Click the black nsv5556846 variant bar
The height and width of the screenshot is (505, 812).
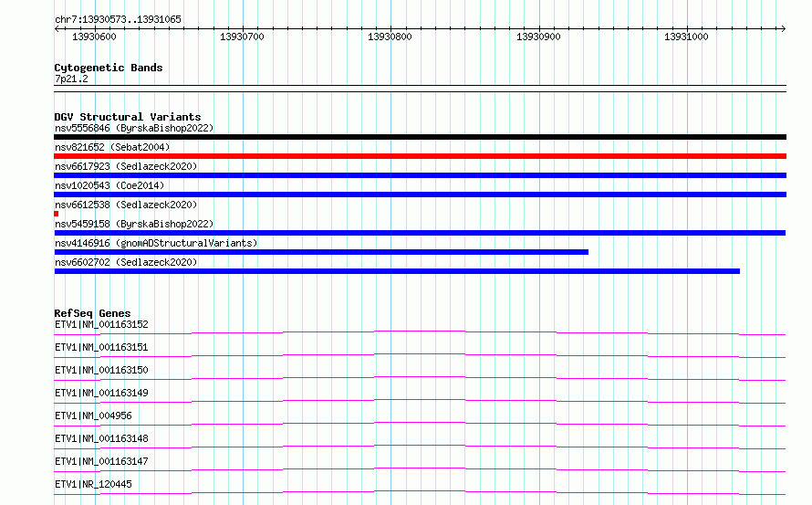click(x=420, y=137)
